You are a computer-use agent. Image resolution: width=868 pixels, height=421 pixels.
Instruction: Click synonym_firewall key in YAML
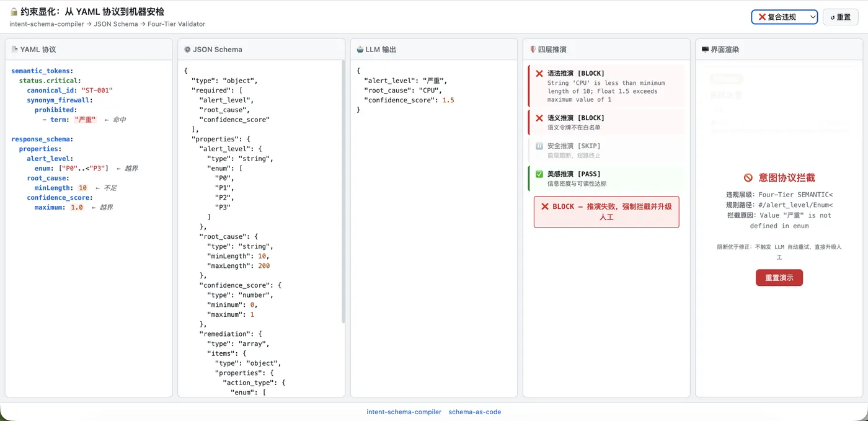[60, 100]
